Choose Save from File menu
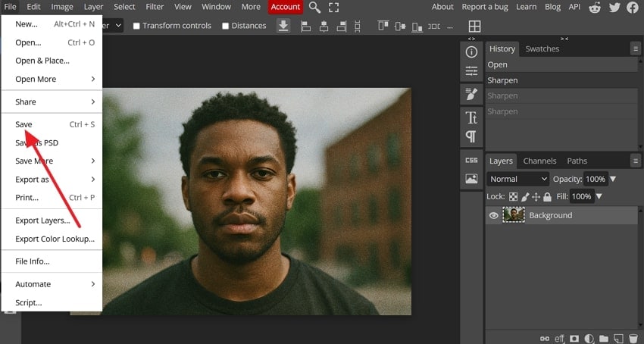The width and height of the screenshot is (644, 344). pyautogui.click(x=52, y=124)
